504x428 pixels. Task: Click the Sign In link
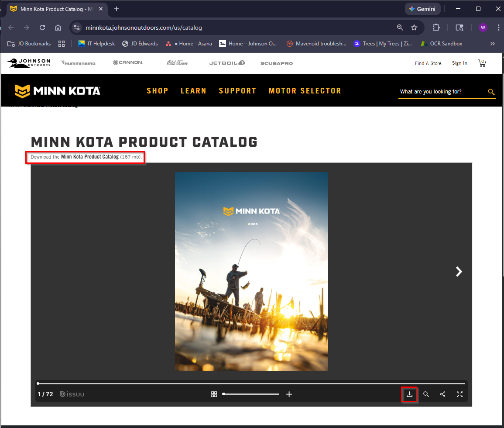tap(459, 63)
